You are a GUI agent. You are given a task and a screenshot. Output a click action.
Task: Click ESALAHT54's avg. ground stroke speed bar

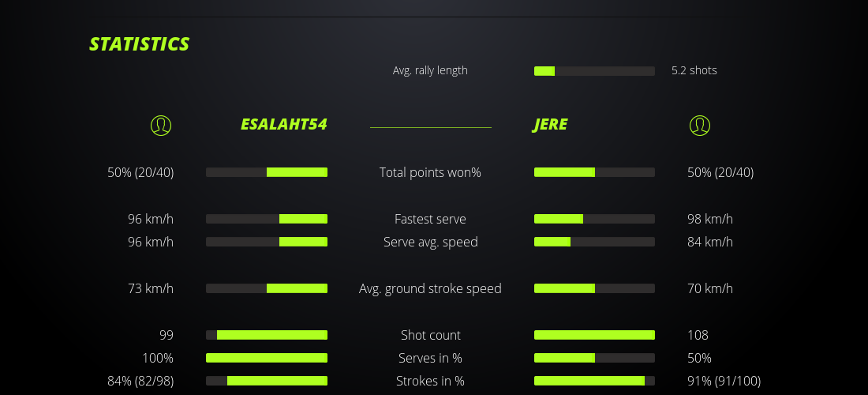tap(267, 288)
